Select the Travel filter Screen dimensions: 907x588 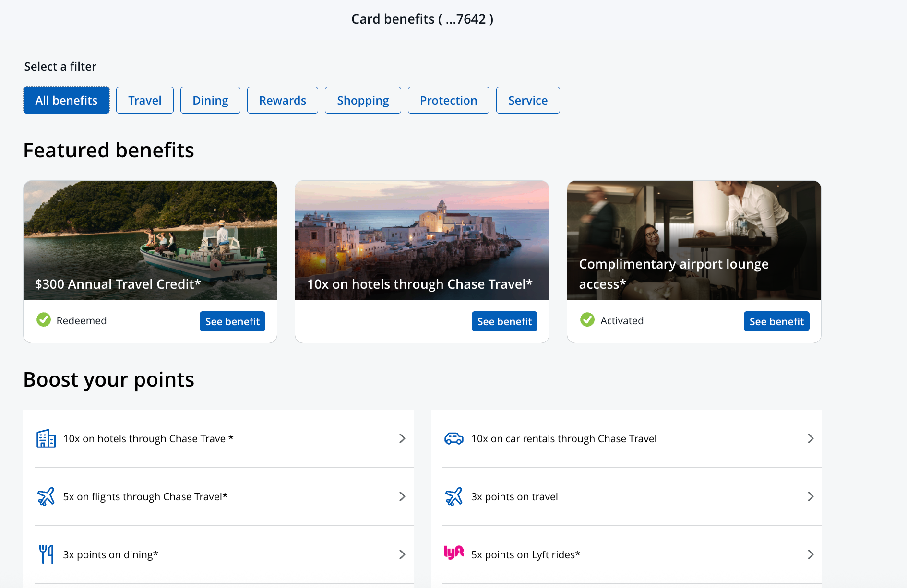pos(144,100)
